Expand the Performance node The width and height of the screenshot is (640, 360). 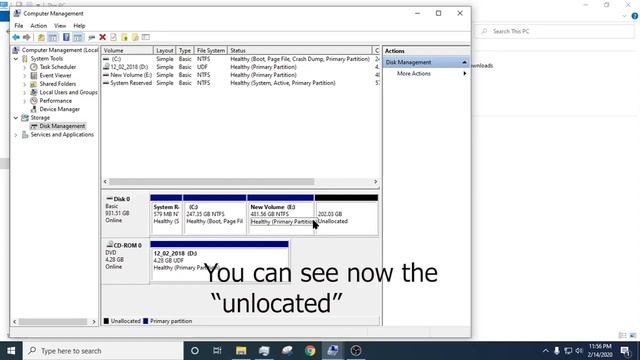pos(24,101)
